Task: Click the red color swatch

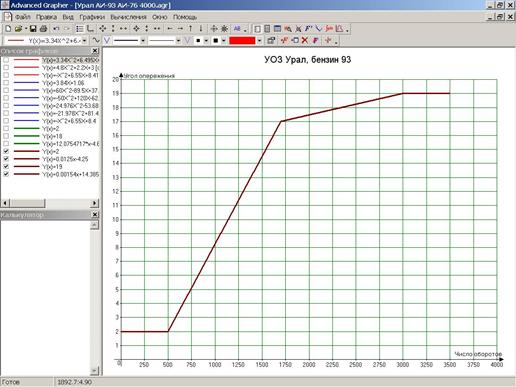Action: click(242, 41)
